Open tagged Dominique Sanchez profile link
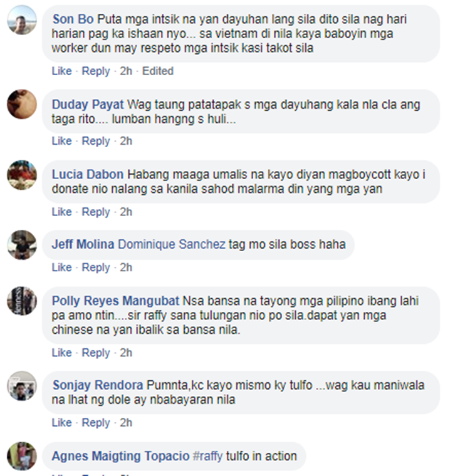Viewport: 470px width, 476px height. [172, 244]
